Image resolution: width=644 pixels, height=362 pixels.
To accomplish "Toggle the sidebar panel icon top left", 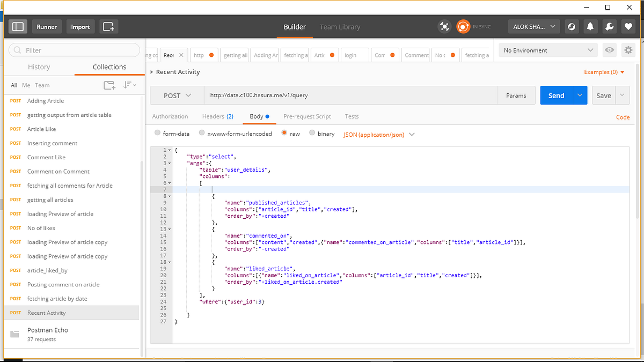I will pyautogui.click(x=18, y=26).
